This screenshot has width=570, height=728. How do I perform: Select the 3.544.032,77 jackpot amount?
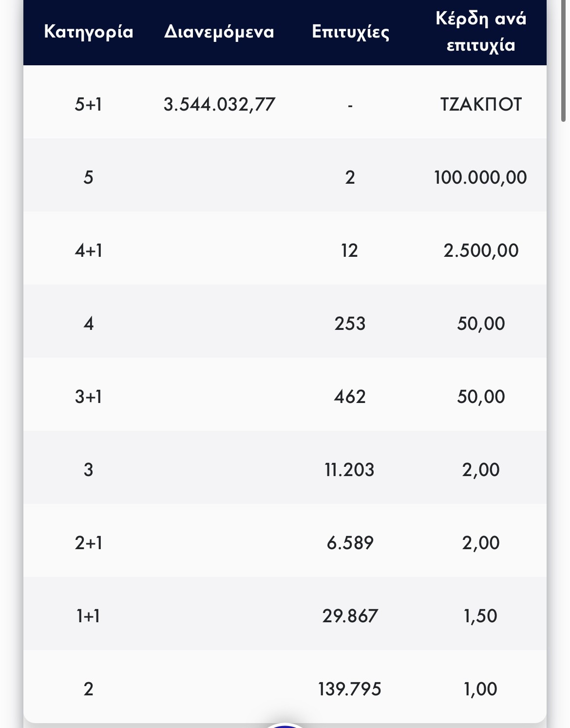pyautogui.click(x=219, y=104)
